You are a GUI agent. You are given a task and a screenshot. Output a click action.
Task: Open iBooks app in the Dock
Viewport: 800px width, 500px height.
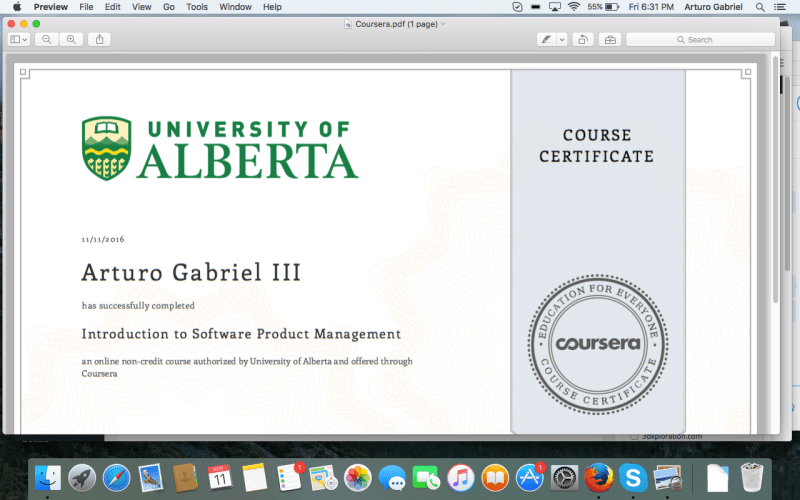click(x=495, y=478)
